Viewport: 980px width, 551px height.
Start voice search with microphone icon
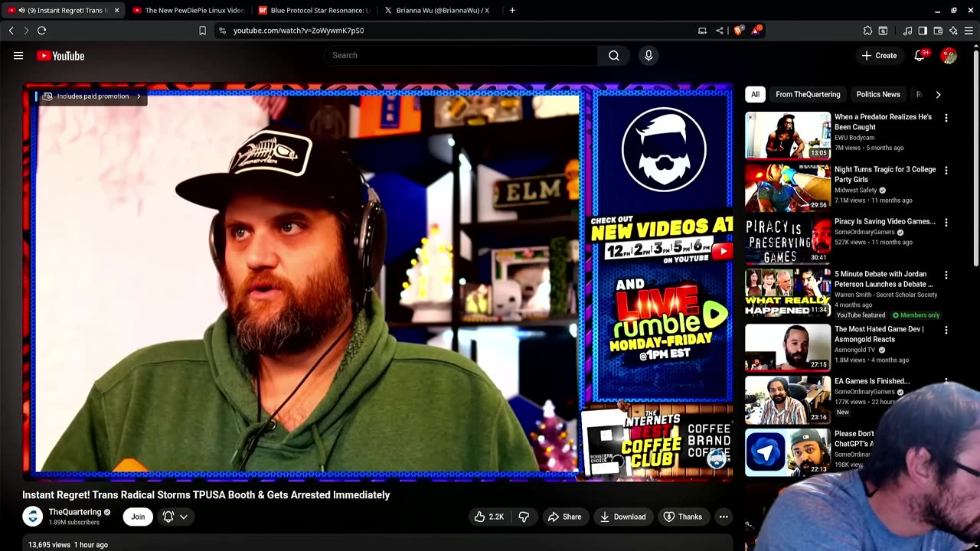648,55
